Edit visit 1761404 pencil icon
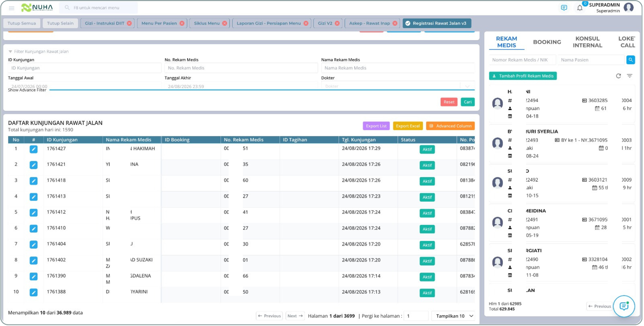644x326 pixels. [x=33, y=244]
